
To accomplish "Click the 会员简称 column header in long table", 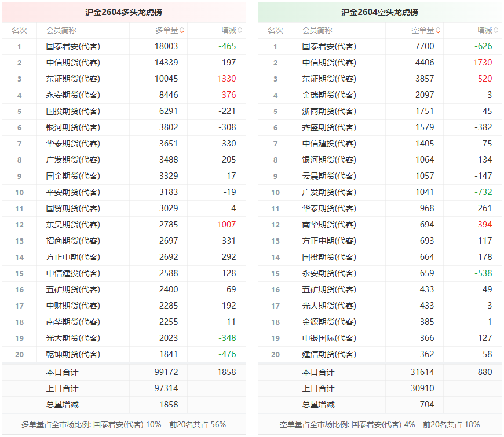I will pos(61,30).
